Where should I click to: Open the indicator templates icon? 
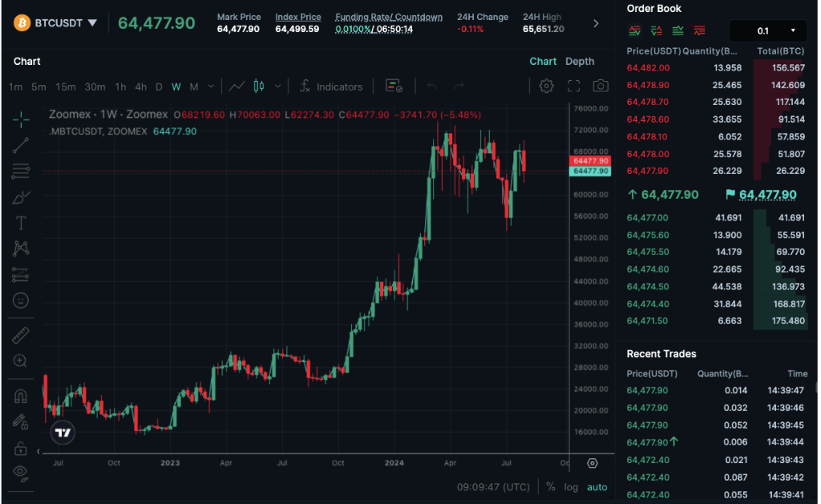[x=394, y=87]
